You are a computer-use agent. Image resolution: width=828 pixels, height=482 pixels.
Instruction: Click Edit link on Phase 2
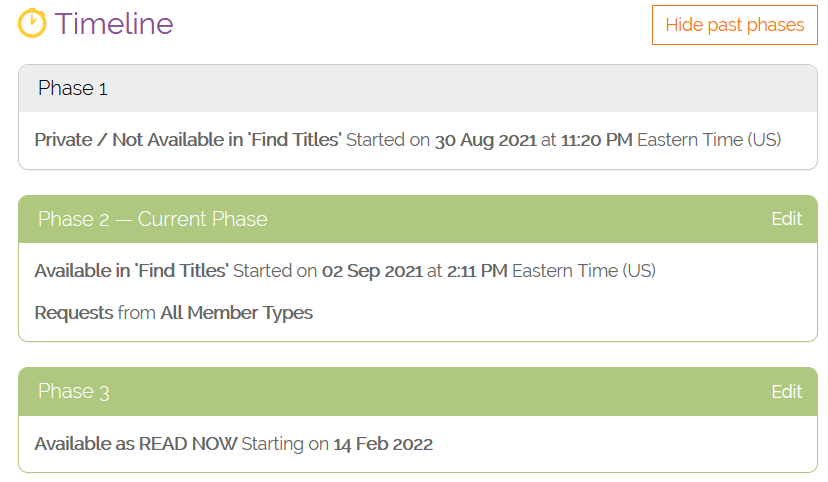pyautogui.click(x=786, y=219)
